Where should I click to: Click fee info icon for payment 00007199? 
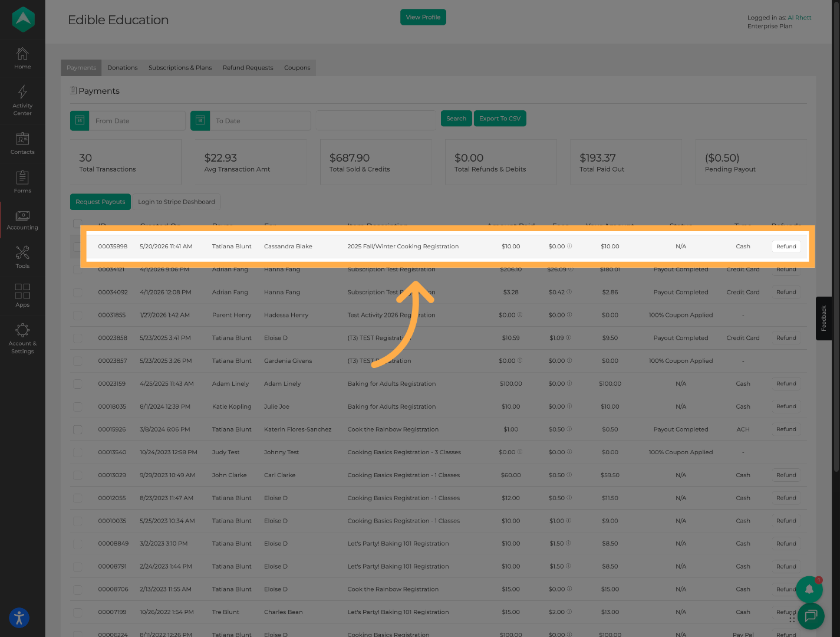coord(569,612)
